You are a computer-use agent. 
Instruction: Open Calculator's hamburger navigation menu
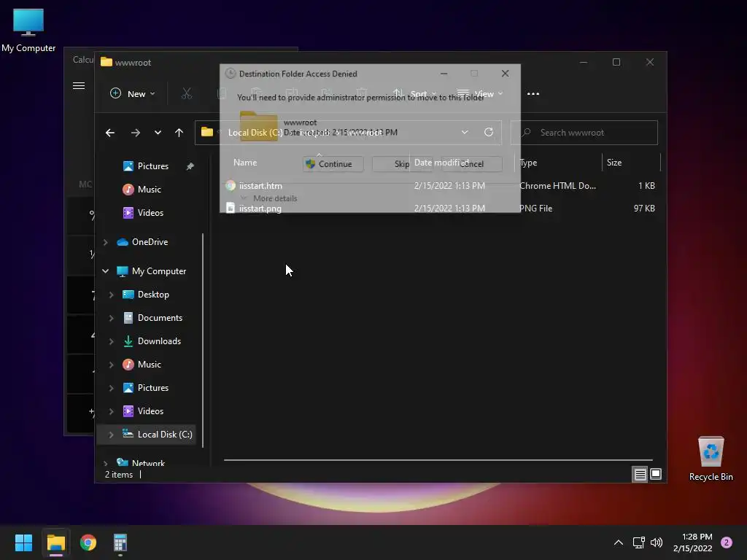79,86
